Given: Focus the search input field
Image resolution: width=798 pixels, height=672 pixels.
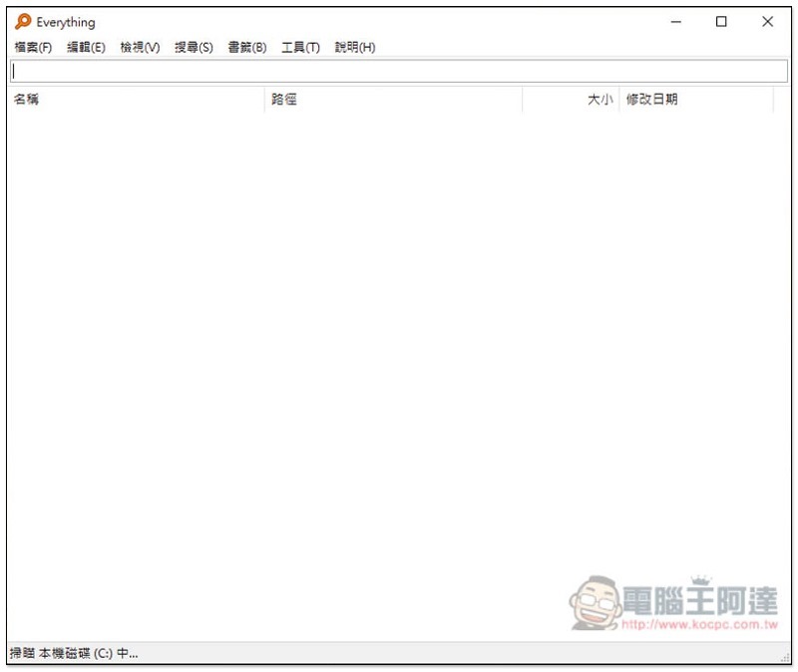Looking at the screenshot, I should click(399, 71).
